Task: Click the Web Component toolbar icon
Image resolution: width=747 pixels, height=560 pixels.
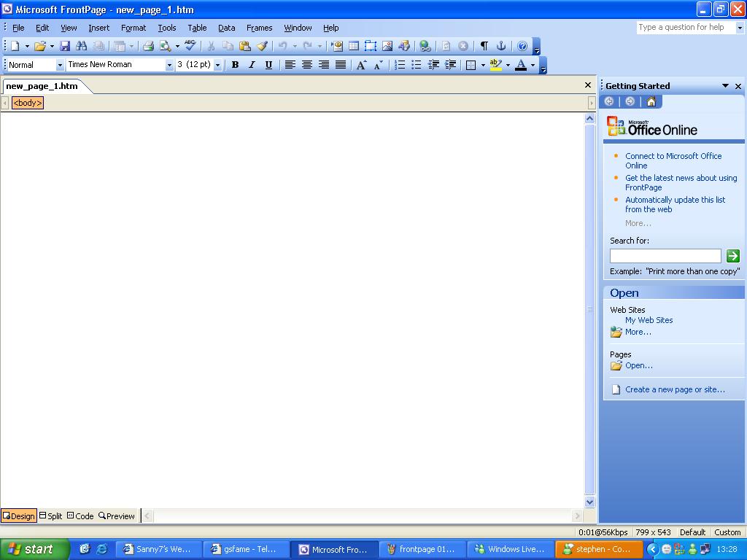Action: coord(338,45)
